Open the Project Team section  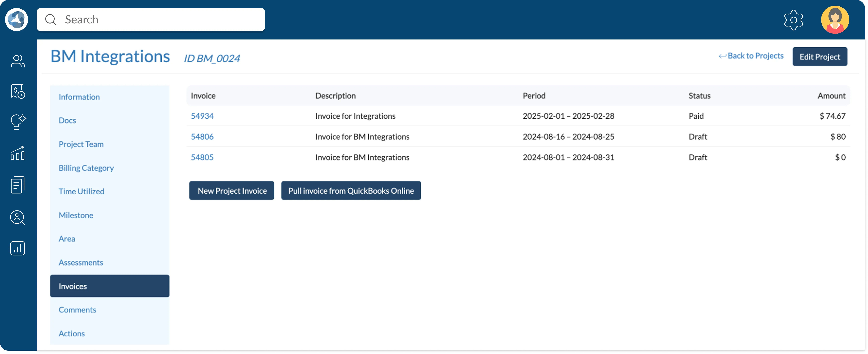coord(81,144)
